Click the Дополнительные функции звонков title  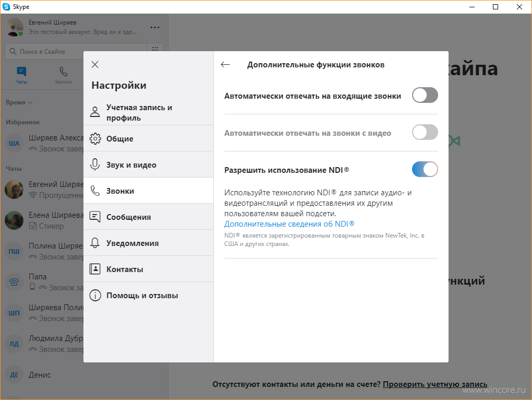click(x=316, y=65)
